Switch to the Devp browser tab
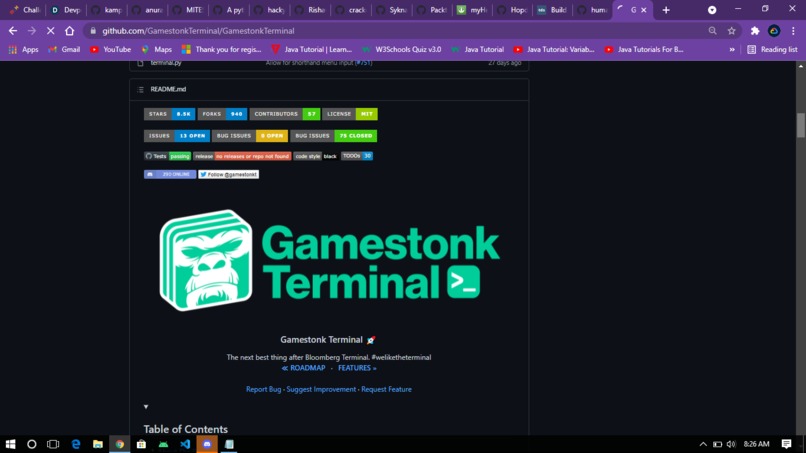The image size is (806, 453). (x=65, y=10)
